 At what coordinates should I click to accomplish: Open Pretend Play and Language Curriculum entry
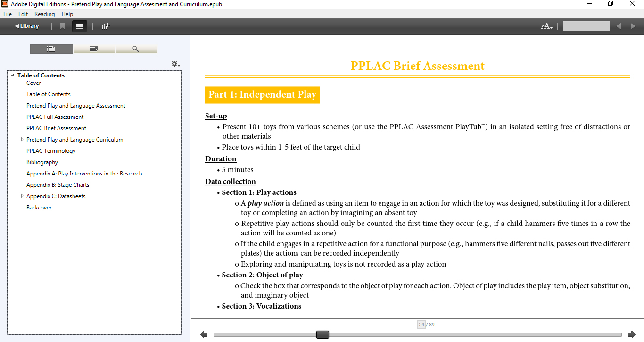(x=75, y=140)
